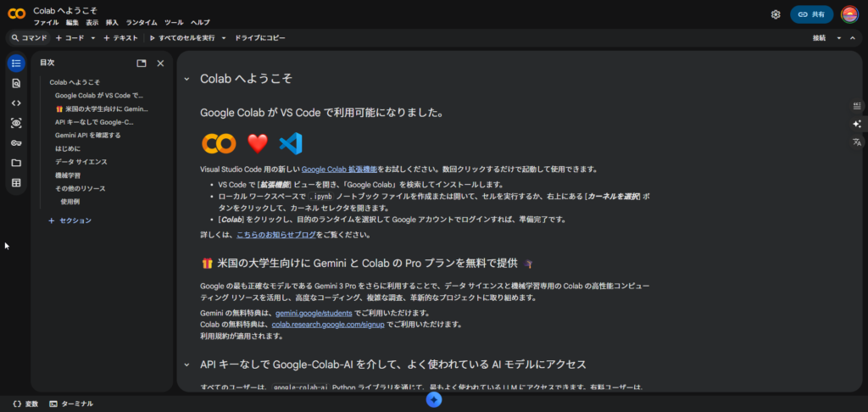Open the find and replace sidebar icon
Viewport: 868px width, 412px height.
16,83
